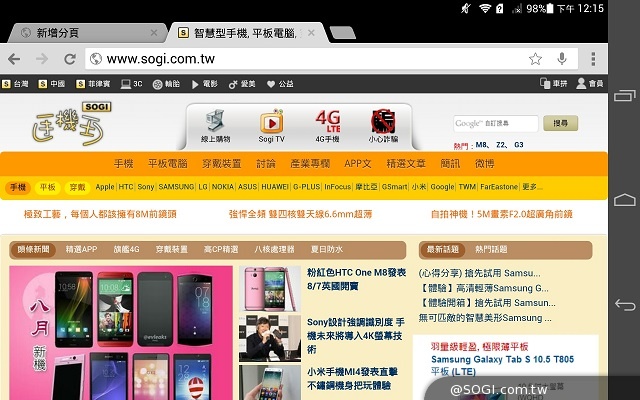
Task: Select the 八核處理器 news tab
Action: click(274, 249)
